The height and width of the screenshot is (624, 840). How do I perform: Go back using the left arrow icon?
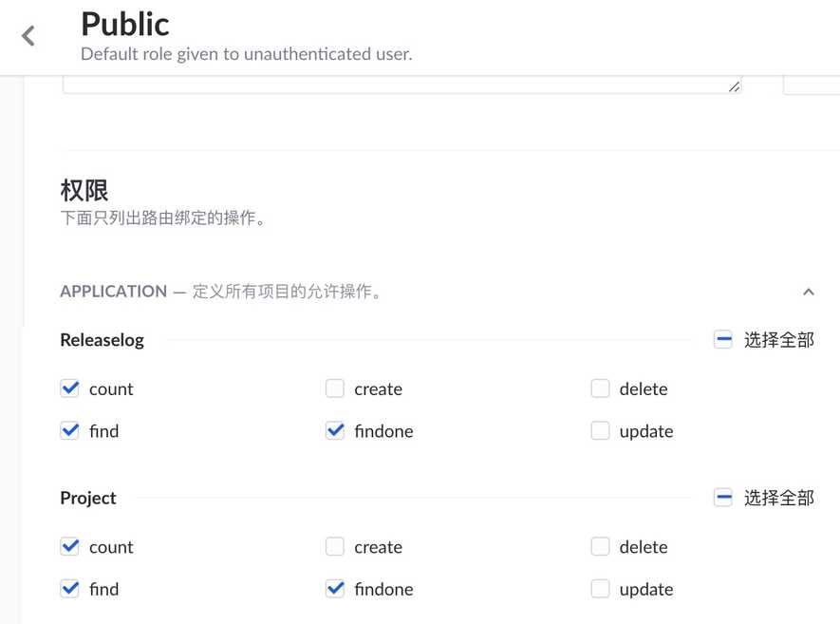[x=28, y=36]
